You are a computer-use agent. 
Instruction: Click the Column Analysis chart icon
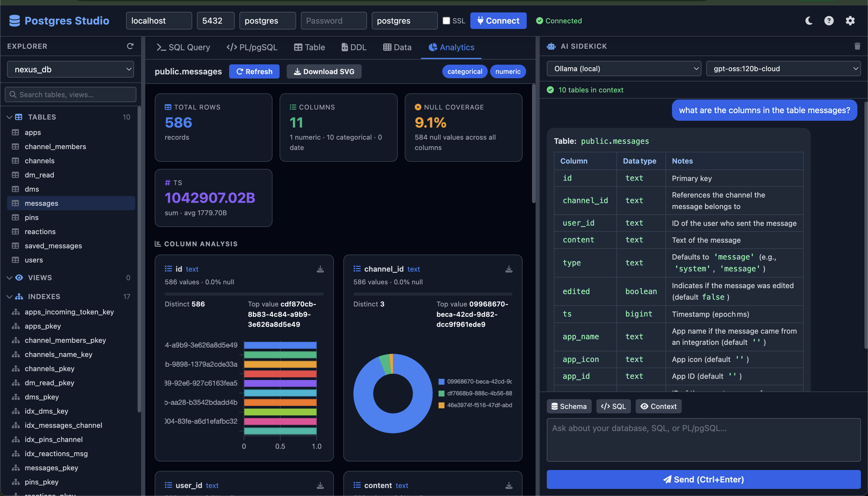tap(158, 244)
